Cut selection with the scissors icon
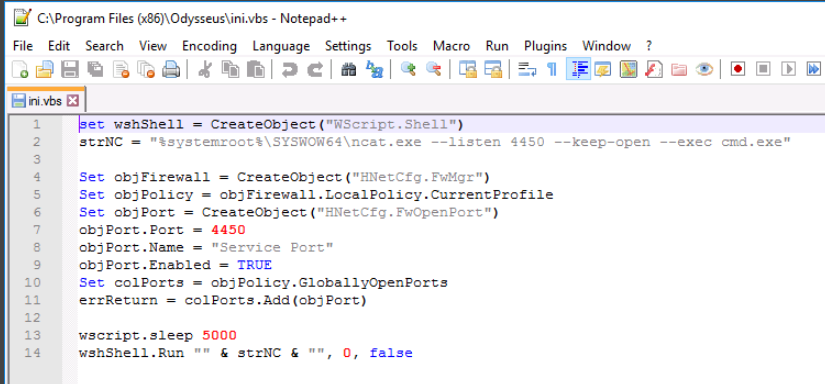825x384 pixels. pos(204,69)
